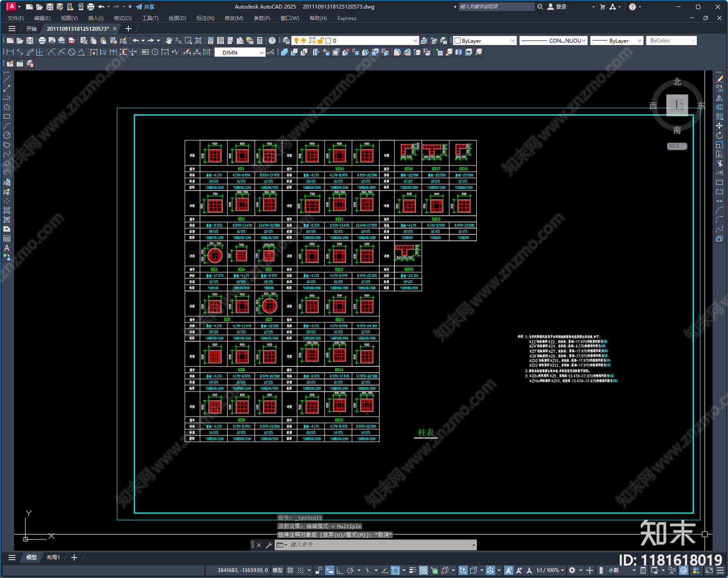Select the Table tool in draw toolbar
The height and width of the screenshot is (578, 728).
[7, 238]
